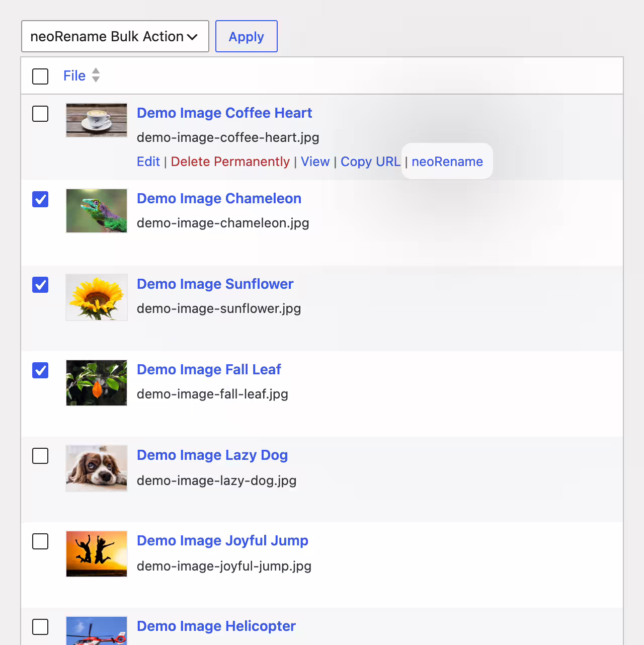Check the Coffee Heart row checkbox
Viewport: 644px width, 645px height.
40,114
